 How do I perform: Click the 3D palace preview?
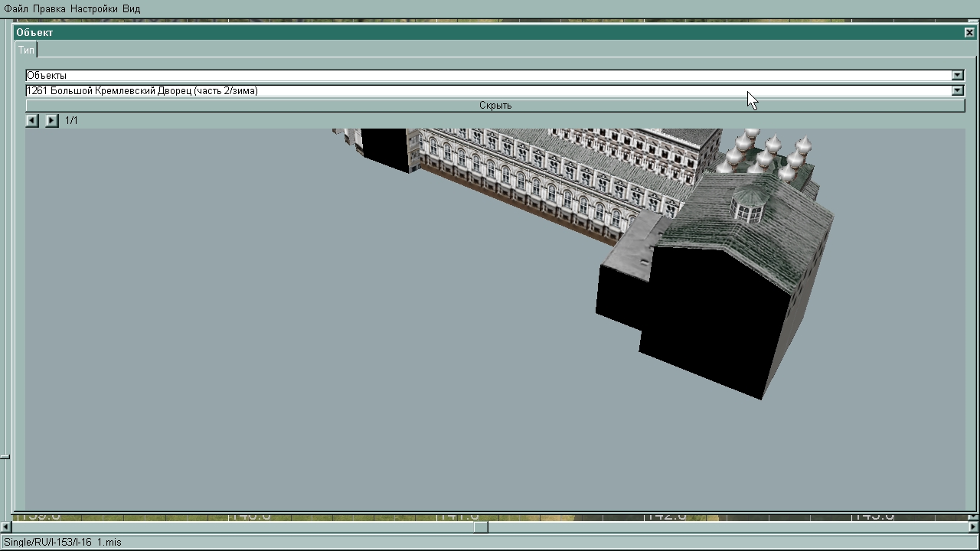[495, 318]
